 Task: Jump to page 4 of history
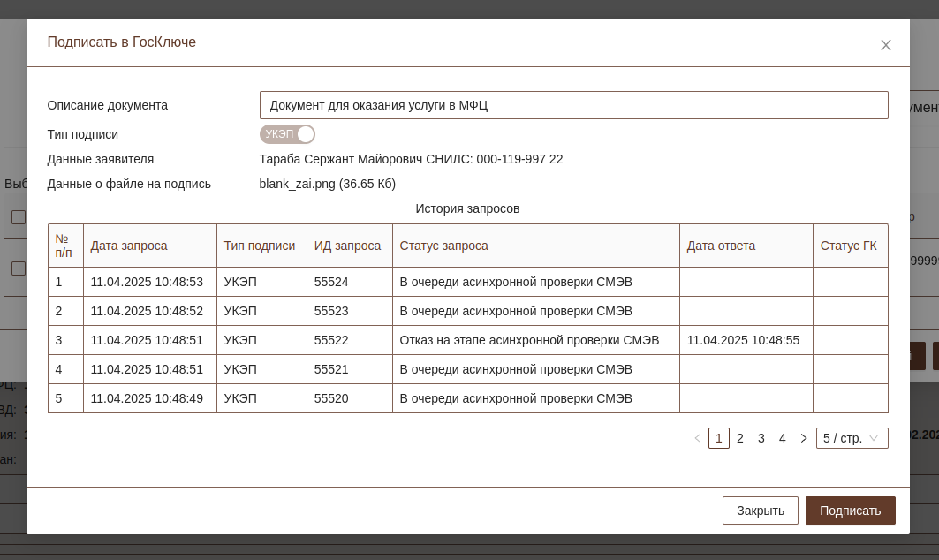coord(783,438)
